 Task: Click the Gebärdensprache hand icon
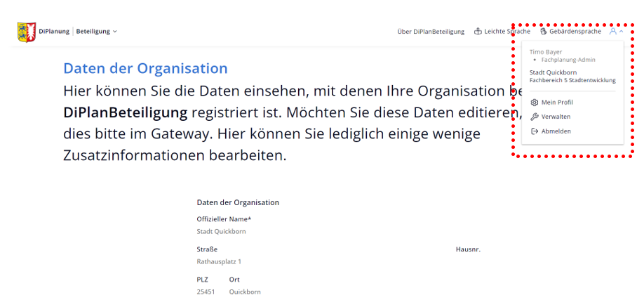pyautogui.click(x=544, y=32)
